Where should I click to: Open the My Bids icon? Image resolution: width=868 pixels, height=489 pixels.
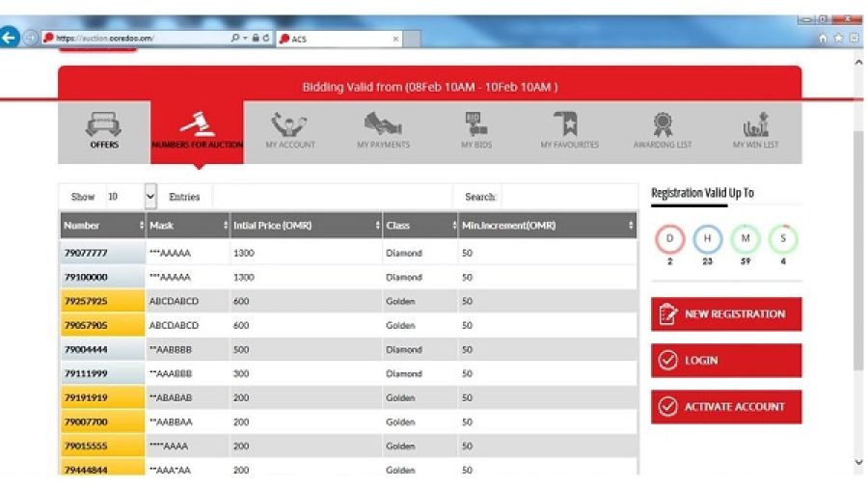pyautogui.click(x=476, y=124)
